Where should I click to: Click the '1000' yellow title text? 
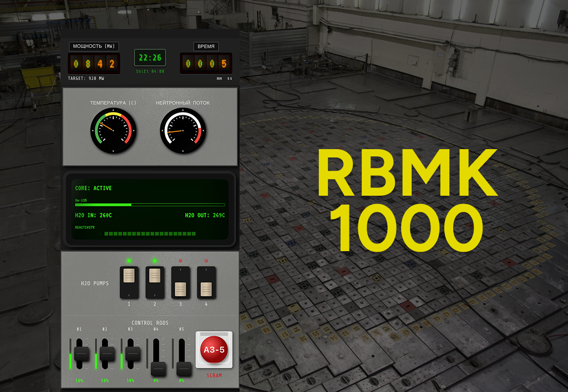click(407, 228)
